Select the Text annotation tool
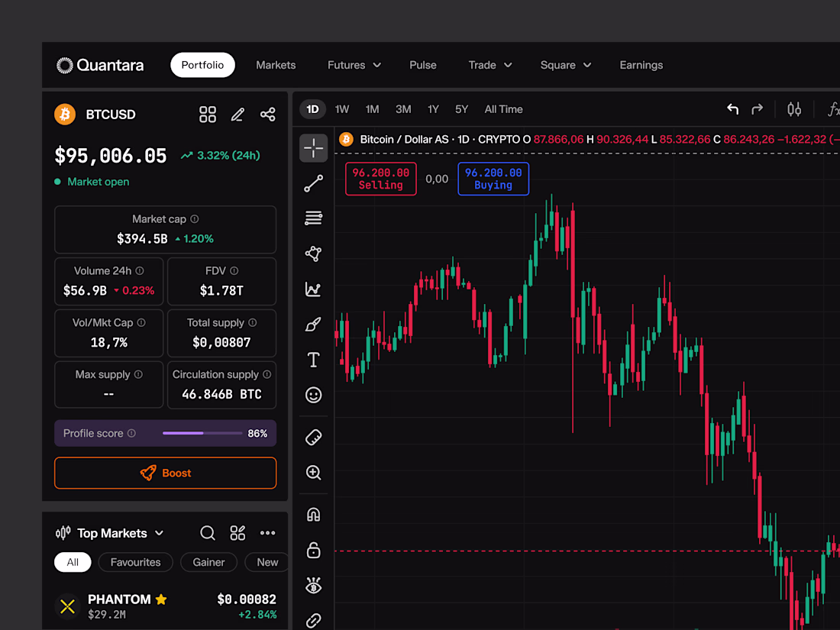 [x=313, y=360]
